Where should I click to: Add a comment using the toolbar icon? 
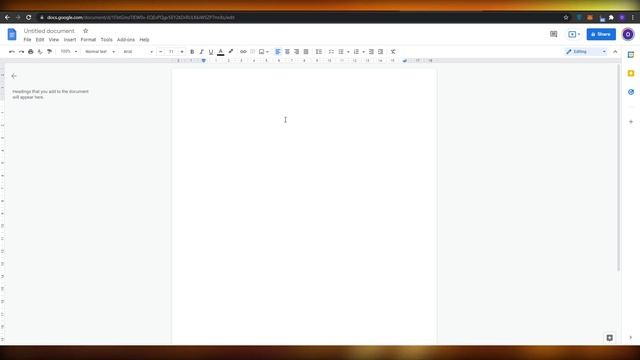coord(253,52)
